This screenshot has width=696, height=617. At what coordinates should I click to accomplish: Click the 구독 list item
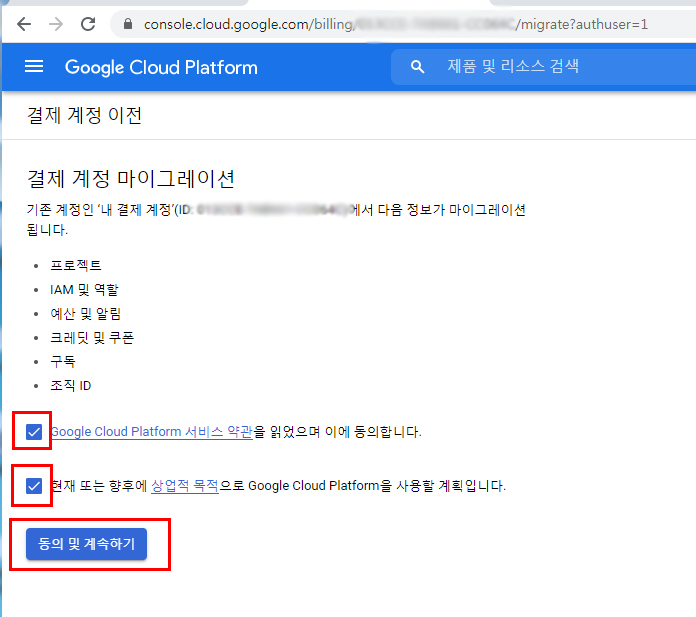pyautogui.click(x=63, y=361)
